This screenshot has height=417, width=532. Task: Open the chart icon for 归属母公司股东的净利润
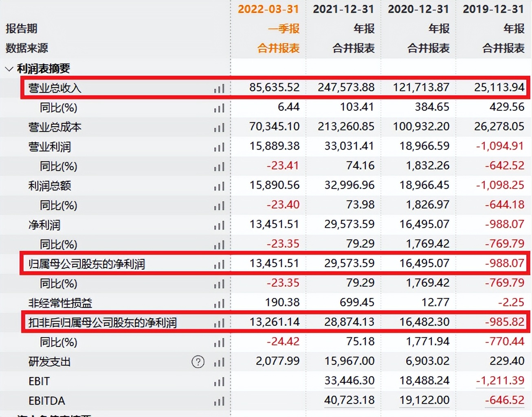point(219,264)
